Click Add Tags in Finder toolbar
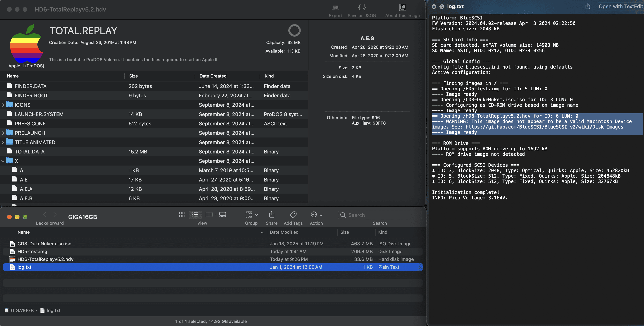 (293, 214)
